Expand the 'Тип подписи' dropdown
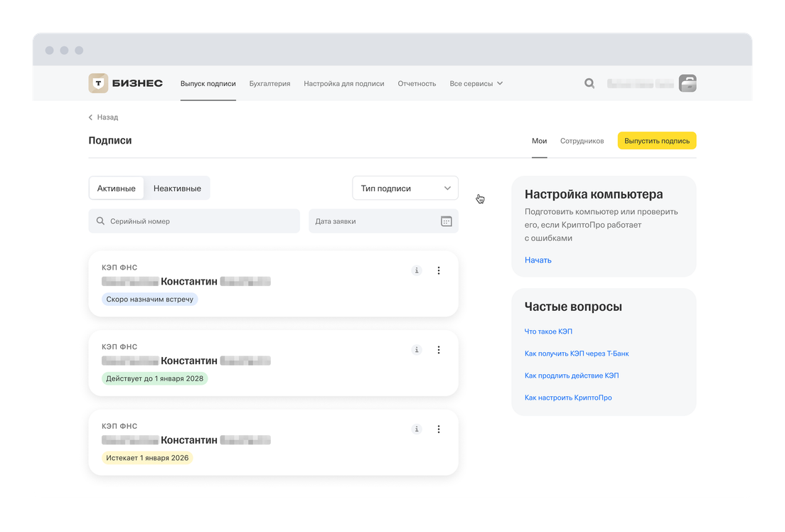The image size is (785, 532). point(405,188)
